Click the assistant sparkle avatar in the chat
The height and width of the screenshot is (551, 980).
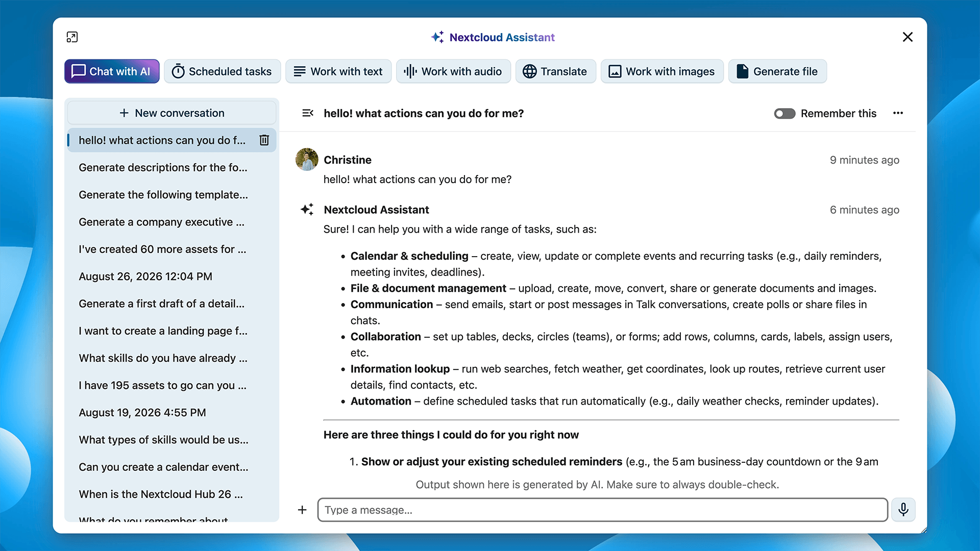(x=307, y=209)
